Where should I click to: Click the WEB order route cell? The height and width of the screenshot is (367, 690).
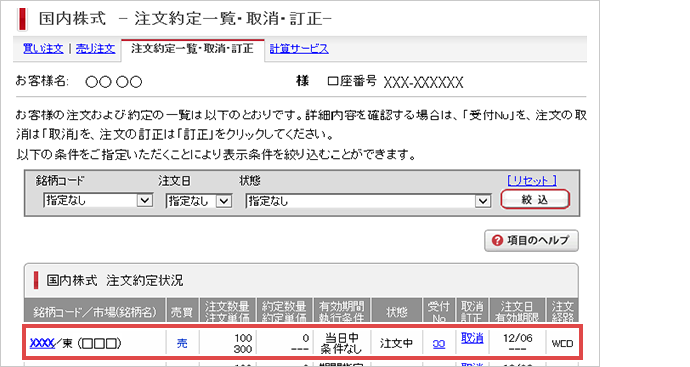tap(562, 343)
